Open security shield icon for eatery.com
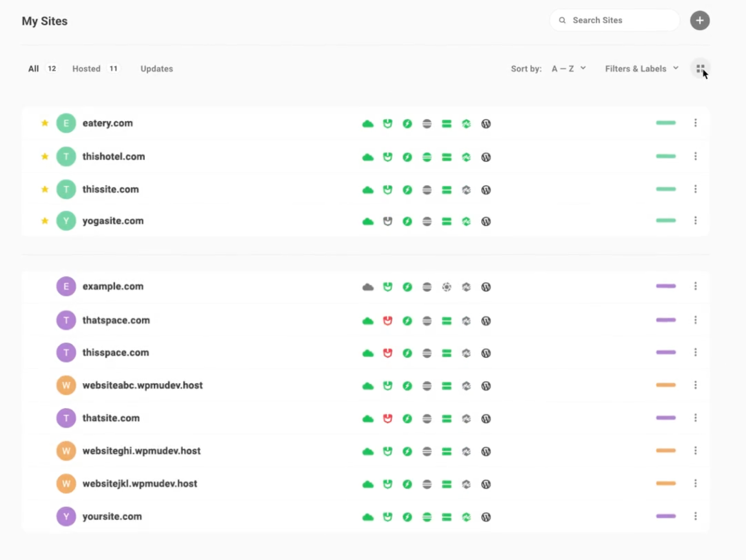Screen dimensions: 746x560 tap(387, 124)
